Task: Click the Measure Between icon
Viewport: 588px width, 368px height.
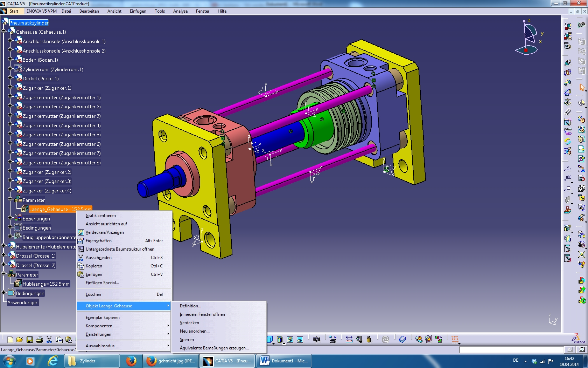Action: [x=349, y=339]
